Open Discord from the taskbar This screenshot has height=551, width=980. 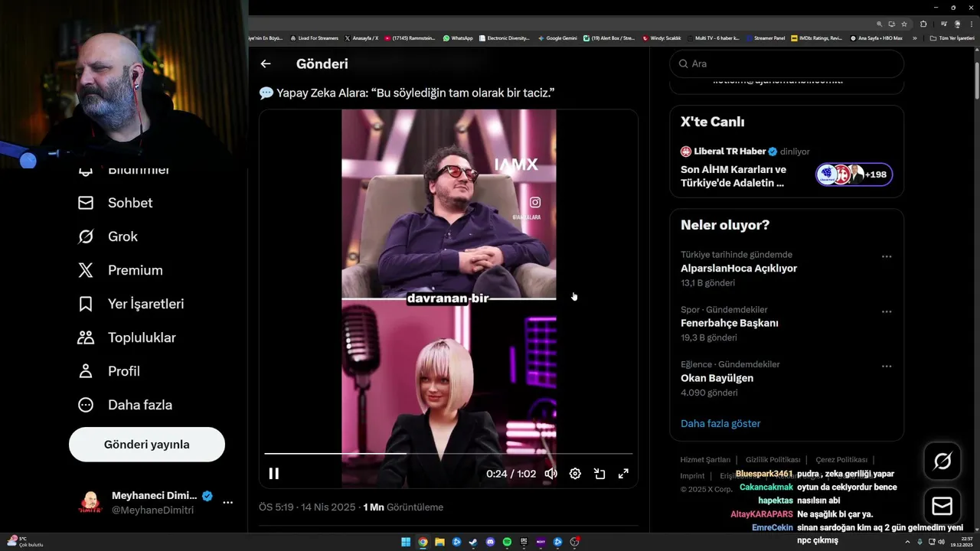tap(490, 542)
